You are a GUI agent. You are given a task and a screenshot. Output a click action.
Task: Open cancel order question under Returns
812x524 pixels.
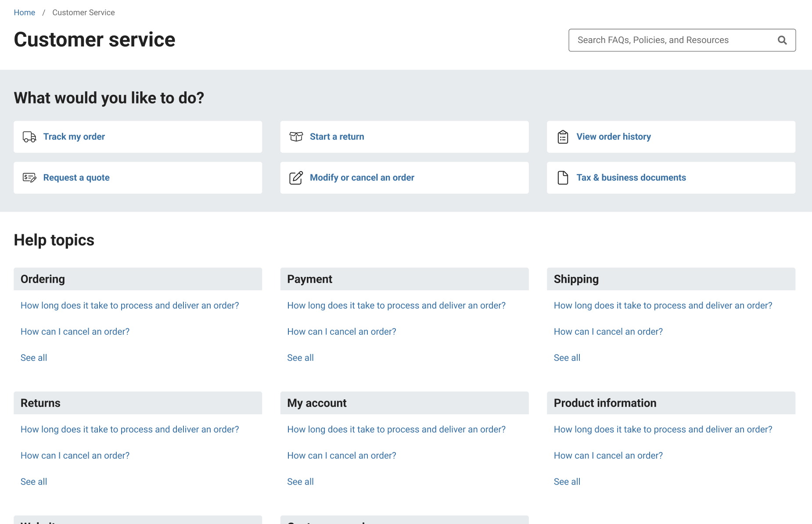pos(75,456)
